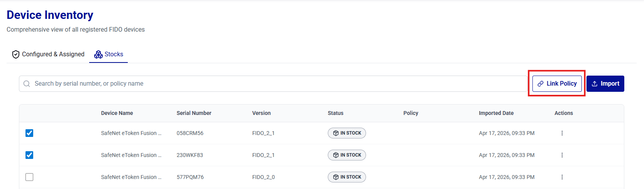
Task: Deselect the device row 230WKF83 checkbox
Action: pyautogui.click(x=29, y=155)
